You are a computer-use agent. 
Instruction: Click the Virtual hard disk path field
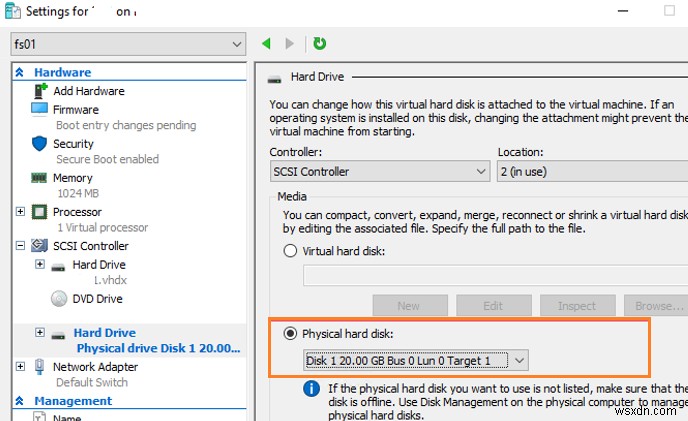pos(495,275)
